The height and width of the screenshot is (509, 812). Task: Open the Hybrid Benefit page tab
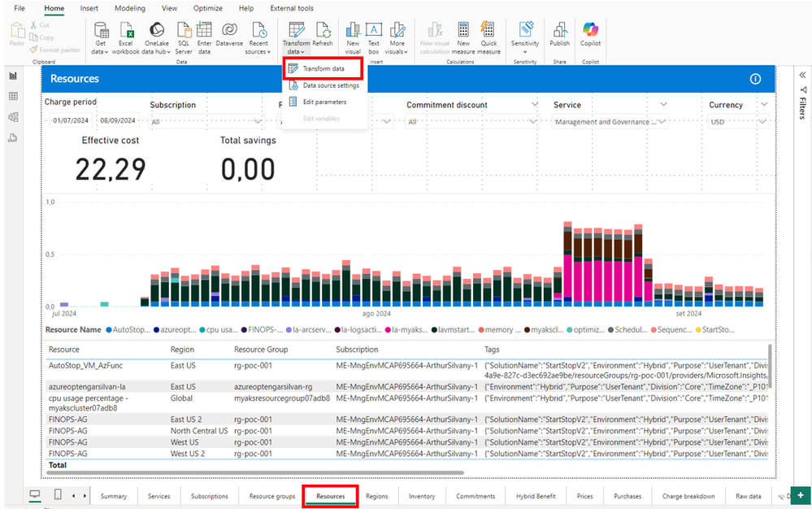[x=536, y=496]
